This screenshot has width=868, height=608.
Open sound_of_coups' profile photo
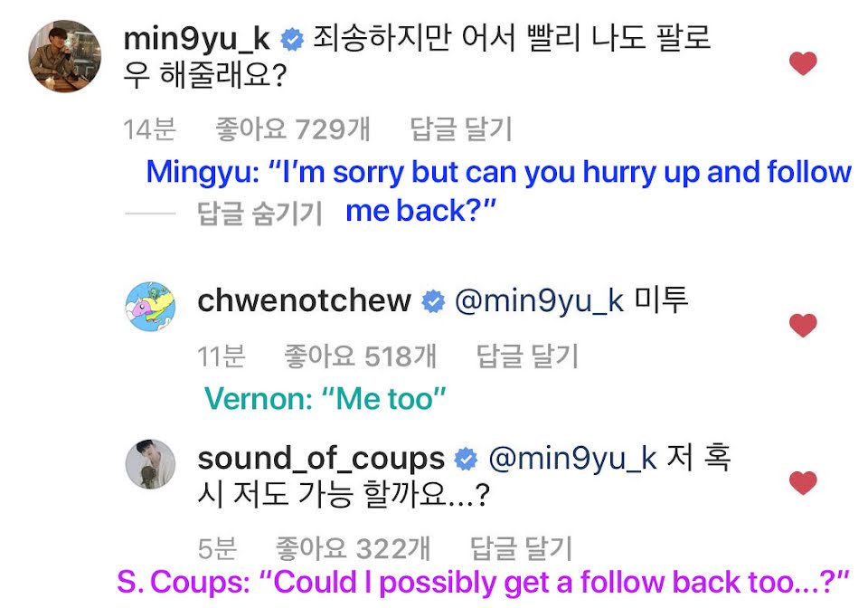[151, 464]
